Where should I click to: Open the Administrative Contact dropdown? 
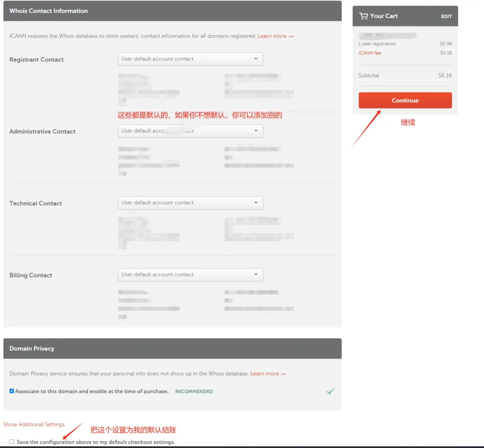[x=190, y=131]
